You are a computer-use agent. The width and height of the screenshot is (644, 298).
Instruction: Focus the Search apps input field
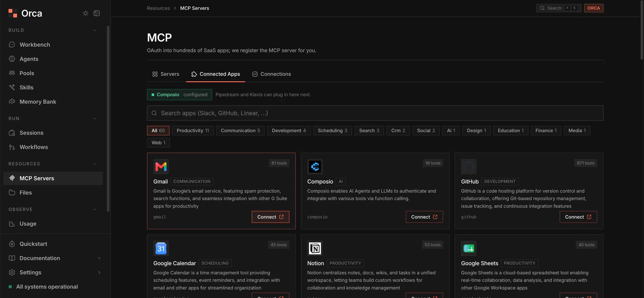[375, 113]
